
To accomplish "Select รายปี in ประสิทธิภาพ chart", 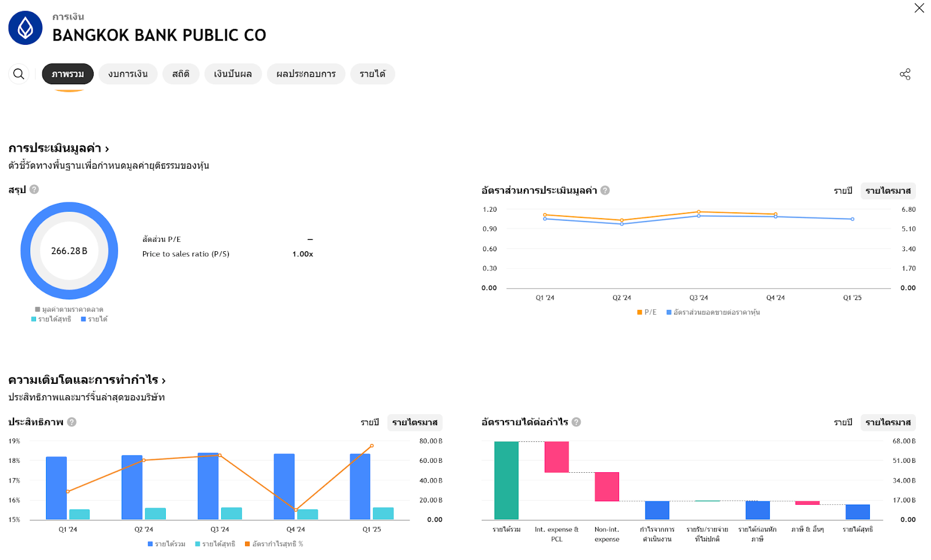I will click(369, 422).
